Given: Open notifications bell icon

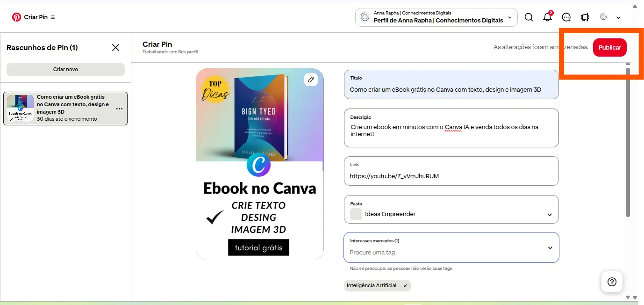Looking at the screenshot, I should (x=547, y=17).
